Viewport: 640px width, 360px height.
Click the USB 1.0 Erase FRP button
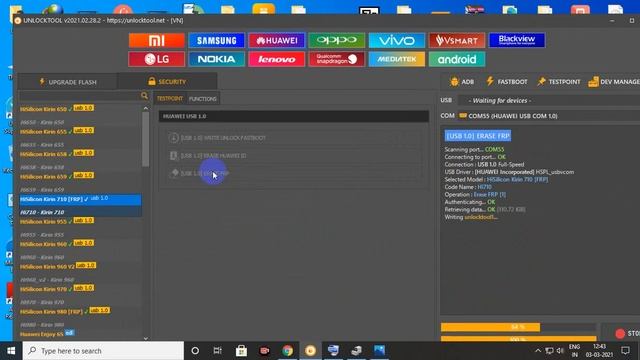pos(293,173)
